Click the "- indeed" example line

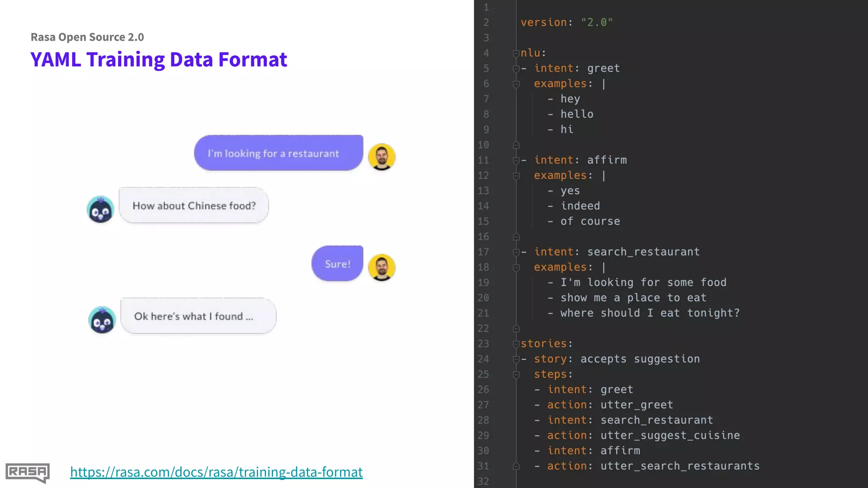point(573,206)
